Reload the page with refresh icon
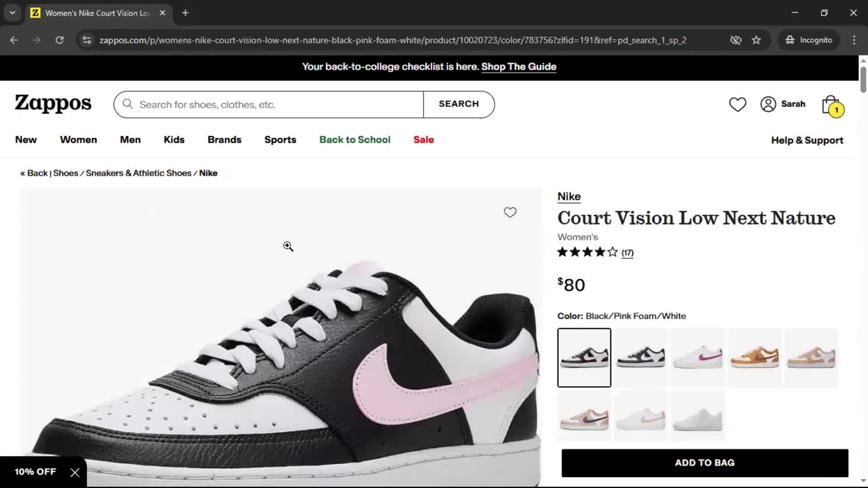This screenshot has width=868, height=488. coord(59,40)
